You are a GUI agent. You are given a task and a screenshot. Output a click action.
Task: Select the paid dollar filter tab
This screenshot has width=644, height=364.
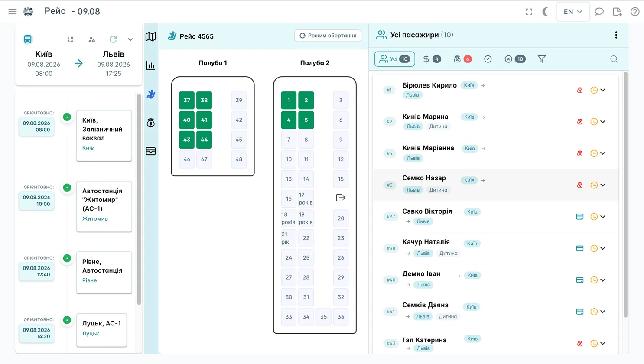click(432, 59)
